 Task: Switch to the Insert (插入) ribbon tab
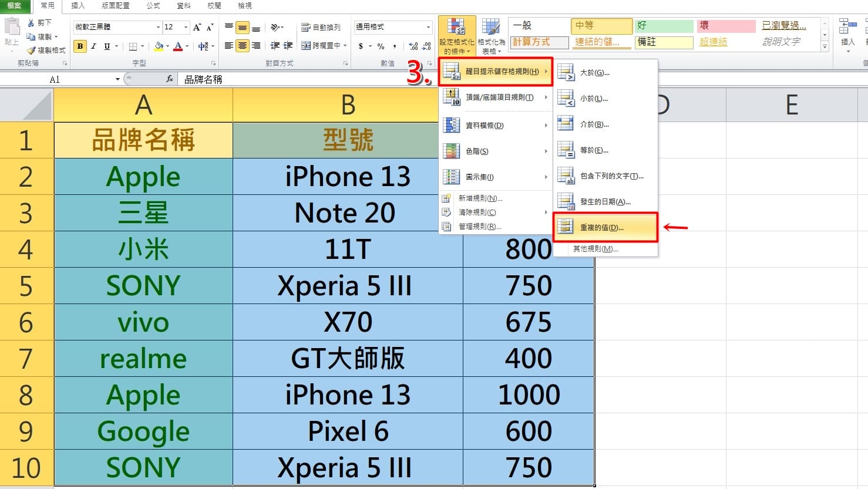coord(78,6)
